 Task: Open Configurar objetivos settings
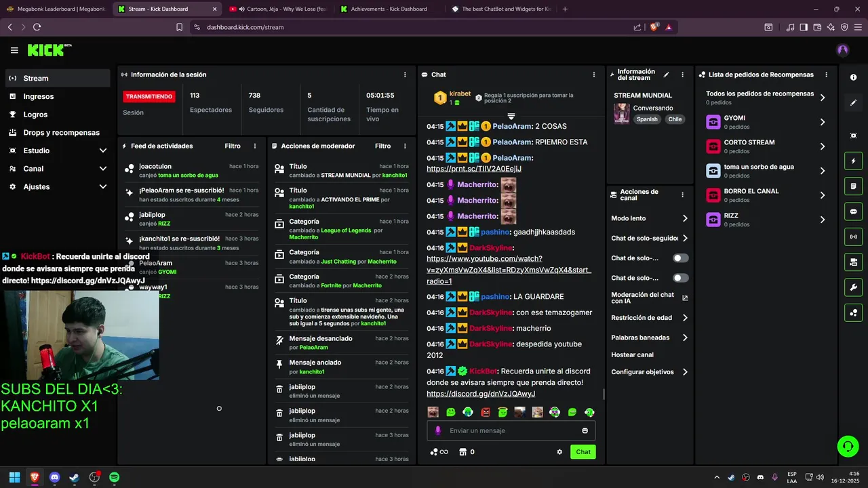point(649,372)
